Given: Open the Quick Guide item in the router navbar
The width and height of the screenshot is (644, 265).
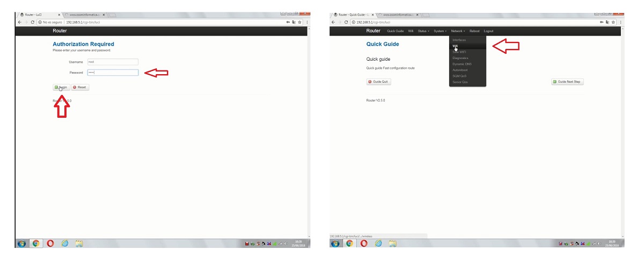Looking at the screenshot, I should [x=396, y=31].
